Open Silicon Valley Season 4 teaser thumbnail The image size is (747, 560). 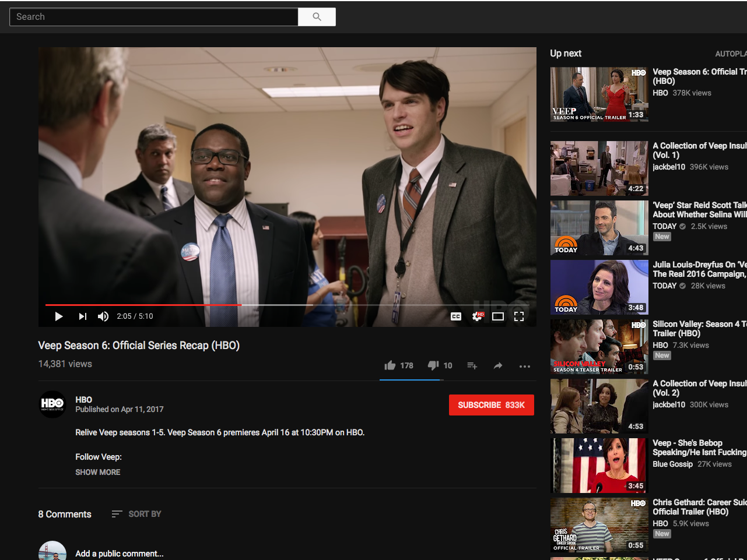pyautogui.click(x=599, y=347)
